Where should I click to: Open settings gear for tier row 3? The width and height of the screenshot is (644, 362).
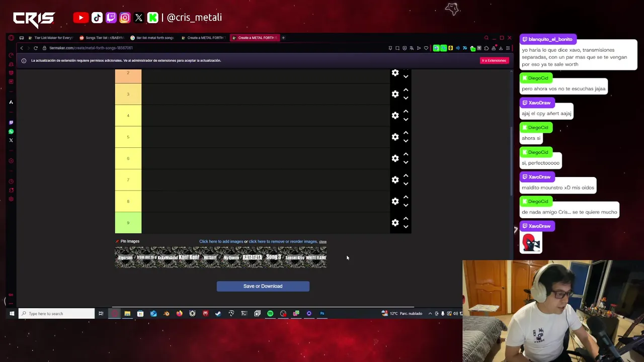pyautogui.click(x=395, y=94)
